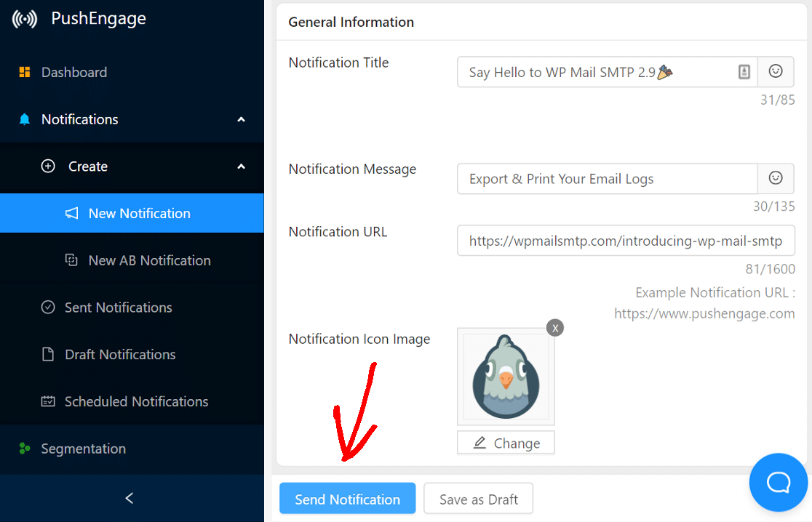Viewport: 812px width, 522px height.
Task: Click the Send Notification button
Action: click(347, 499)
